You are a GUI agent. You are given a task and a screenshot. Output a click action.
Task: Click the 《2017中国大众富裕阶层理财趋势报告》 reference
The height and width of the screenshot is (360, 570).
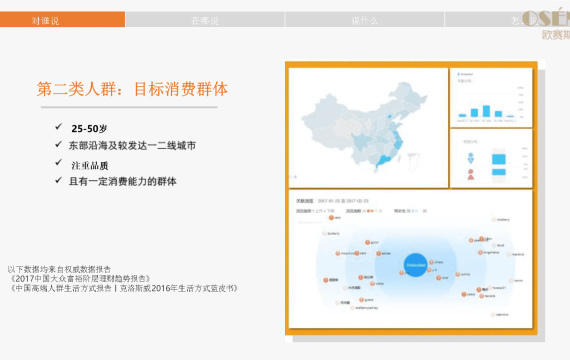[x=80, y=279]
